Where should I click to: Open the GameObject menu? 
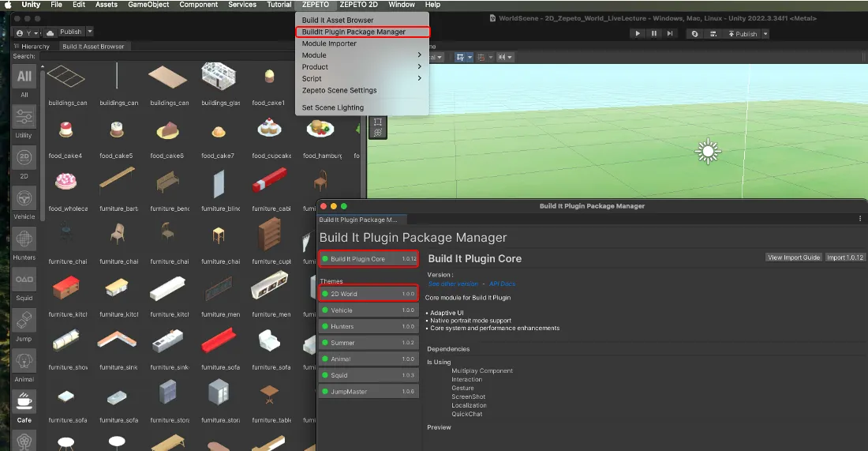point(148,5)
